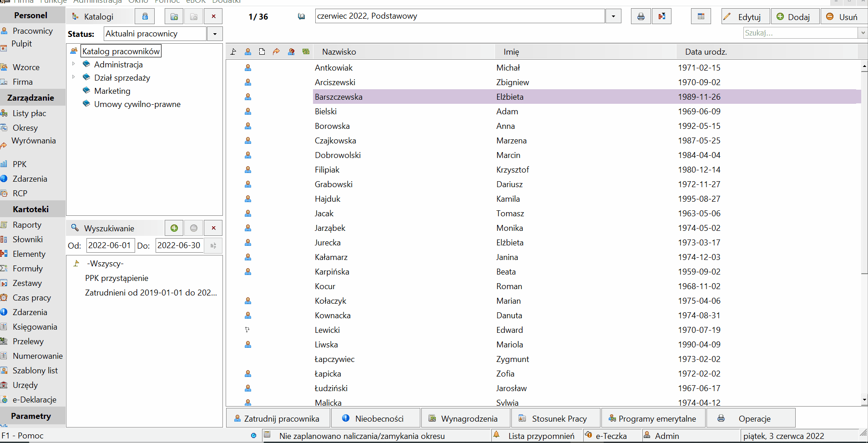Click the add catalog folder icon
Viewport: 868px width, 443px height.
174,17
